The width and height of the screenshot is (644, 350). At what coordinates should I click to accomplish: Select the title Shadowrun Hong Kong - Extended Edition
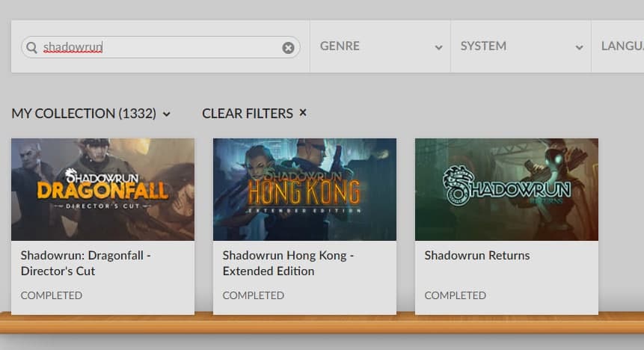pos(288,263)
